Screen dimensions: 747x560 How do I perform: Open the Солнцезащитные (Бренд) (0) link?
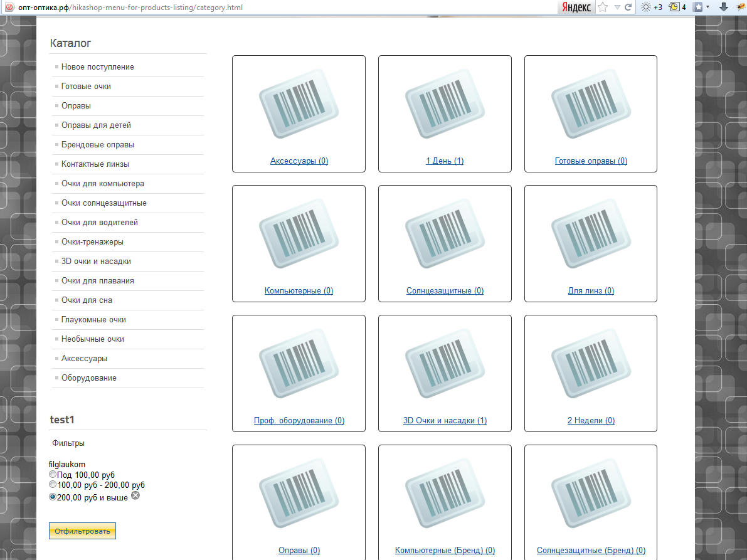pyautogui.click(x=591, y=551)
